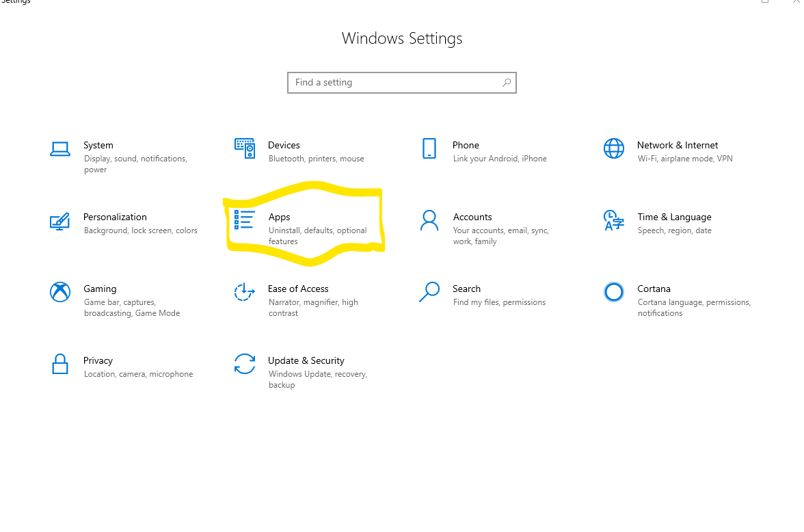The image size is (804, 532).
Task: Open the Update & Security heading link
Action: tap(306, 360)
